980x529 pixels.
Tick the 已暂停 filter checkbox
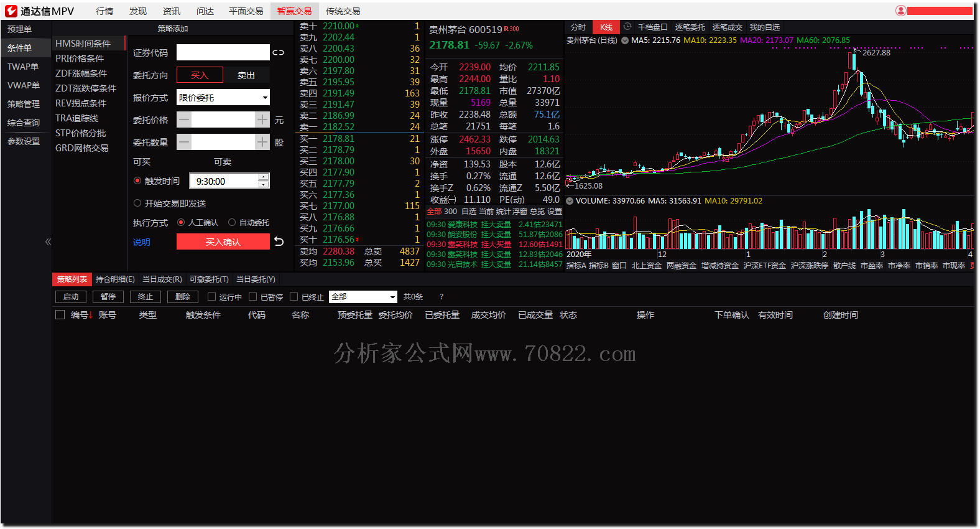252,297
